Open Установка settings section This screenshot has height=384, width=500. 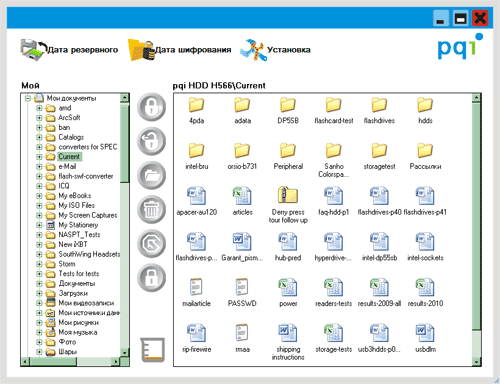pos(276,50)
